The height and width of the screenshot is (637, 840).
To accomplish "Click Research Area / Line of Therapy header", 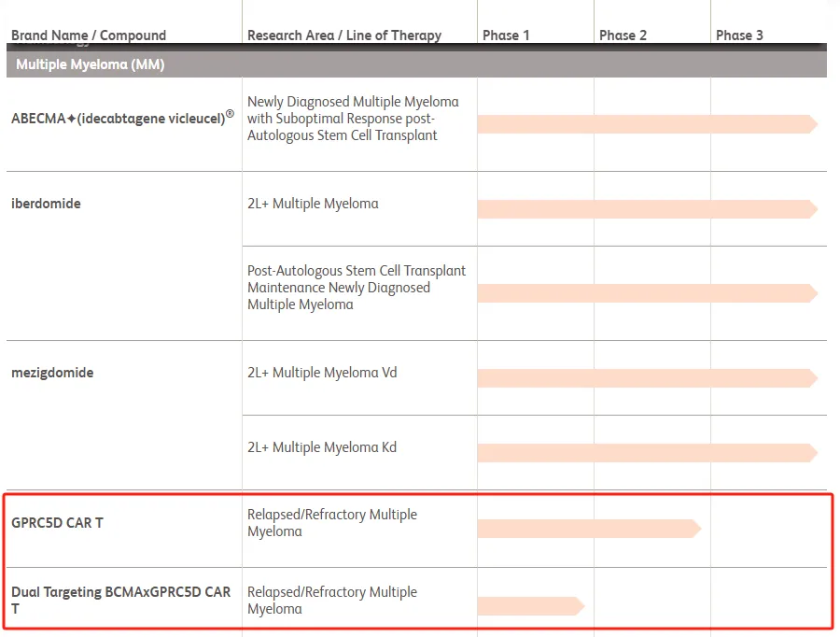I will (343, 35).
